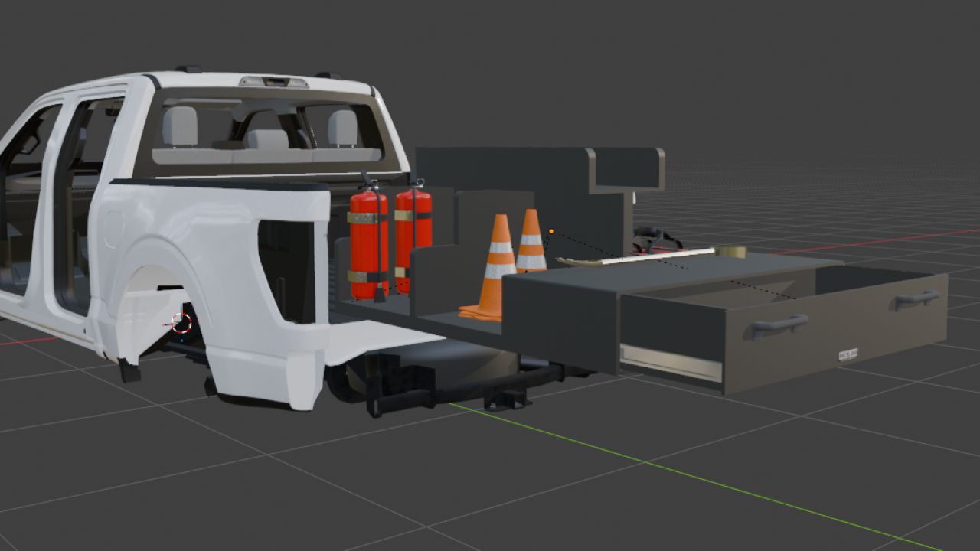Select the small nameplate on the drawer front
Screen dimensions: 980x551
[x=848, y=354]
